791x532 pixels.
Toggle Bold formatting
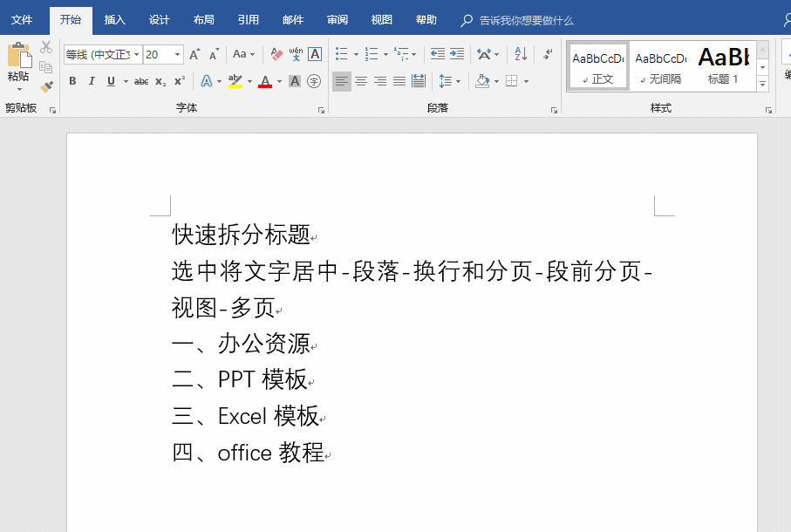tap(72, 81)
